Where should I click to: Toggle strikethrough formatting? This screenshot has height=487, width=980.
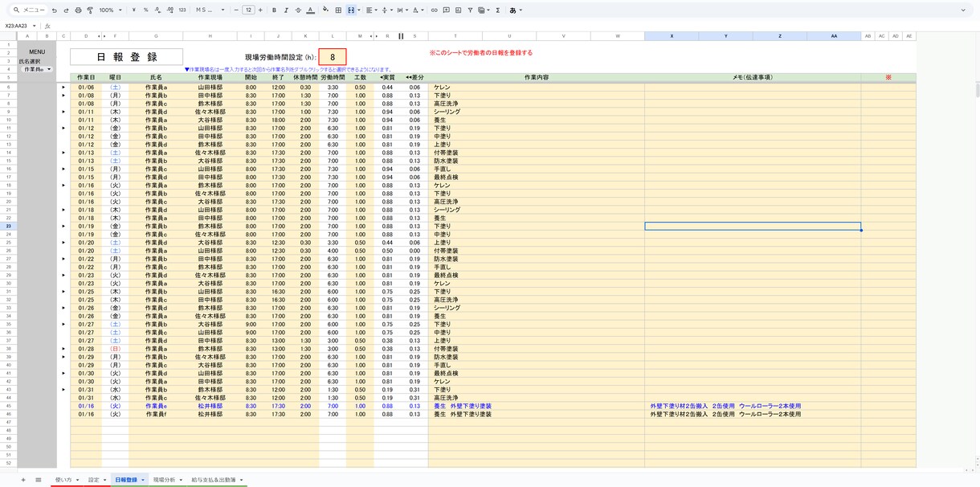point(298,10)
